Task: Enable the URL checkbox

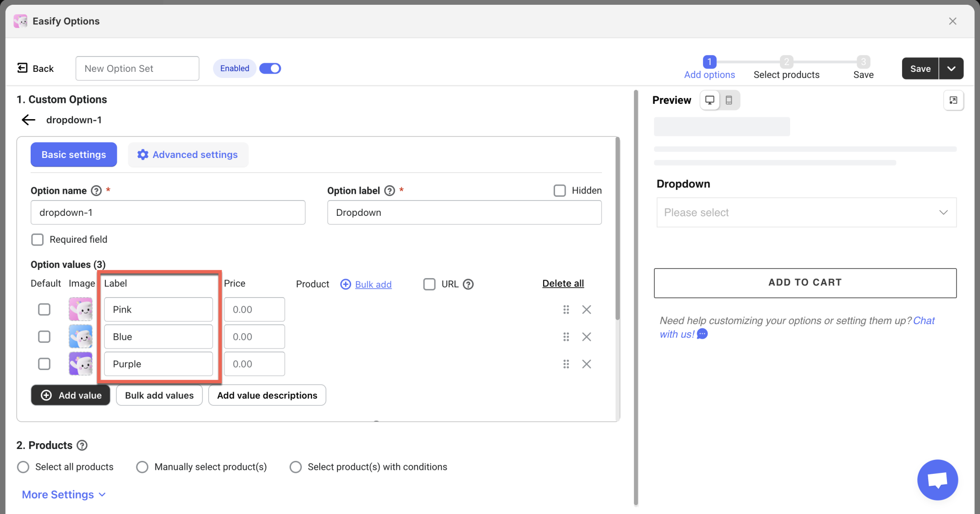Action: pos(429,284)
